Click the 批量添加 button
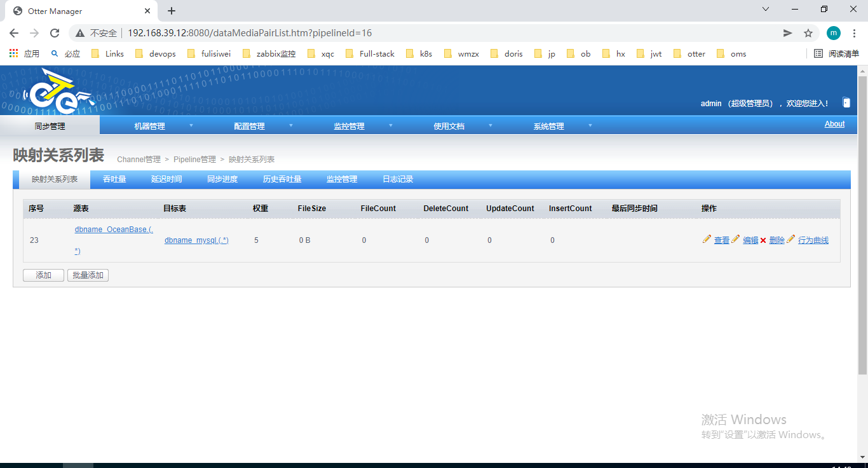 88,275
